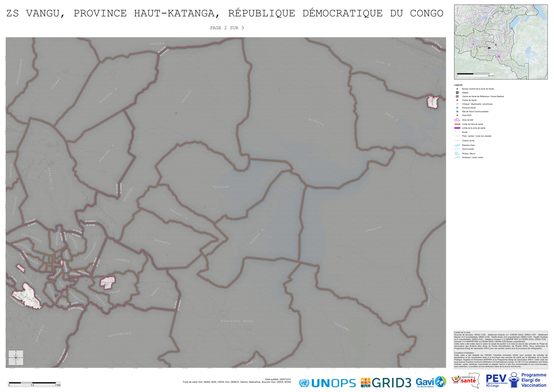Screen dimensions: 554x392
Task: Click the MULANDI map label
Action: point(374,229)
